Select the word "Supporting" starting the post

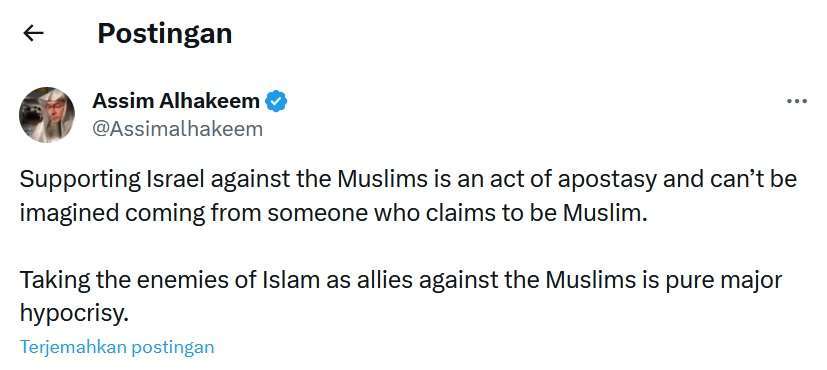pyautogui.click(x=78, y=180)
